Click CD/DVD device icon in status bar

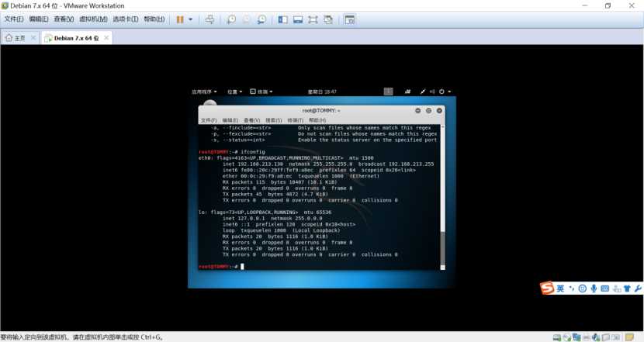coord(566,337)
